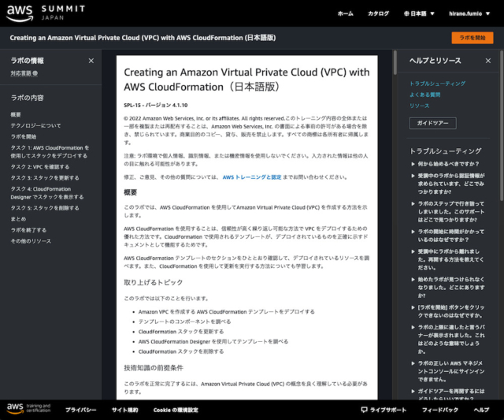Jump to タスク 2: VPC を確認する
The width and height of the screenshot is (504, 420).
(x=40, y=167)
